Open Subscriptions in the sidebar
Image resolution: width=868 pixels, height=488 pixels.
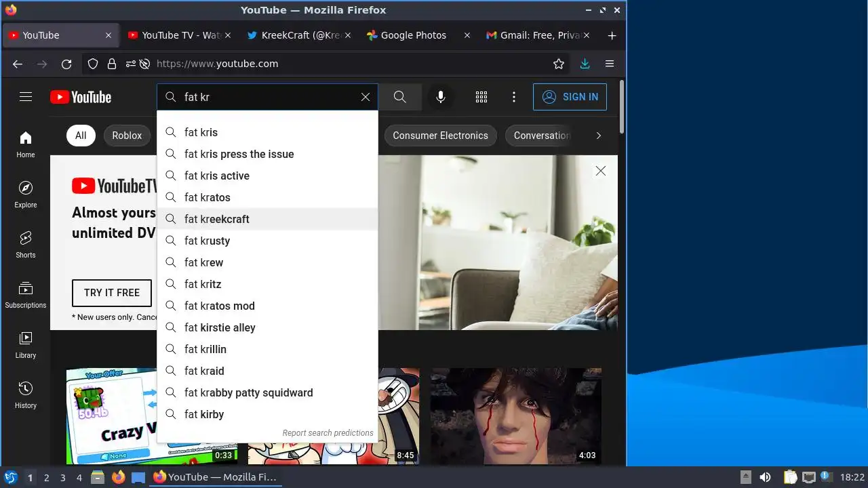[x=26, y=296]
